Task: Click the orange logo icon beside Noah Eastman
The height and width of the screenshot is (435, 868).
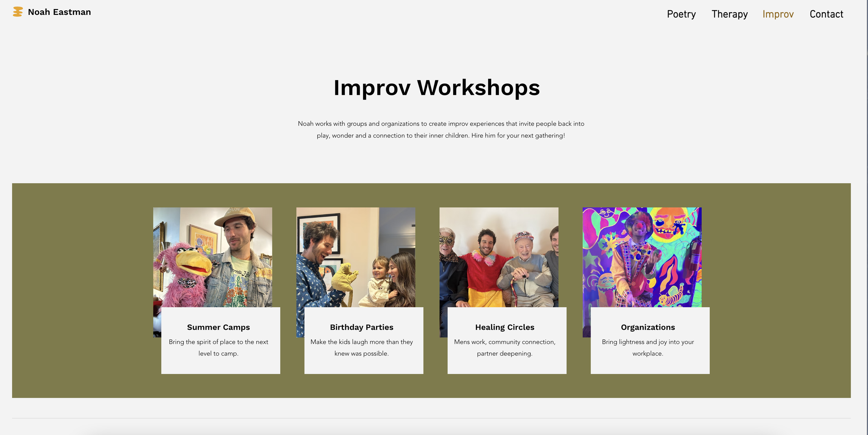Action: click(18, 12)
